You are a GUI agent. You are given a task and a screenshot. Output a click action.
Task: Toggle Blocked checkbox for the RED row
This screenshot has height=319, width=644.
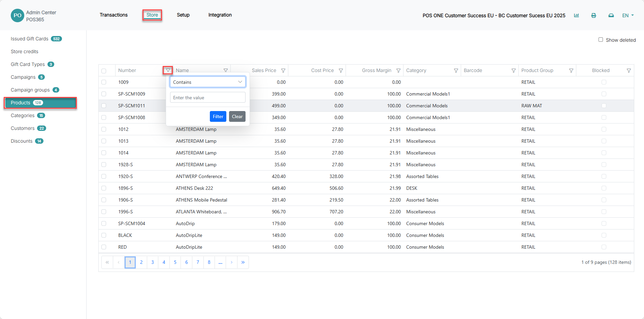pyautogui.click(x=604, y=247)
